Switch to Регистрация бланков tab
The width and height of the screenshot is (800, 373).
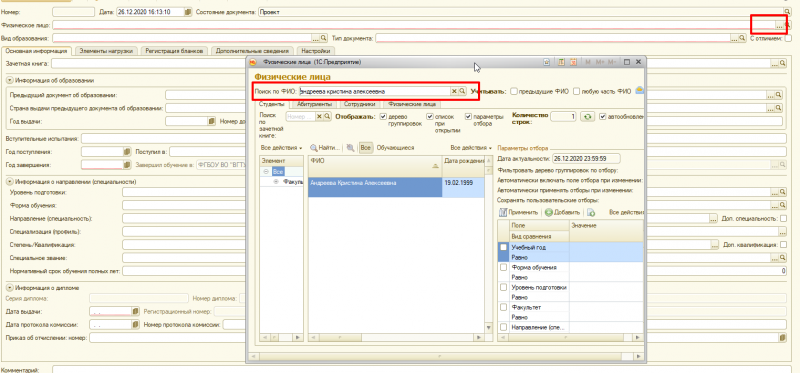[x=174, y=51]
